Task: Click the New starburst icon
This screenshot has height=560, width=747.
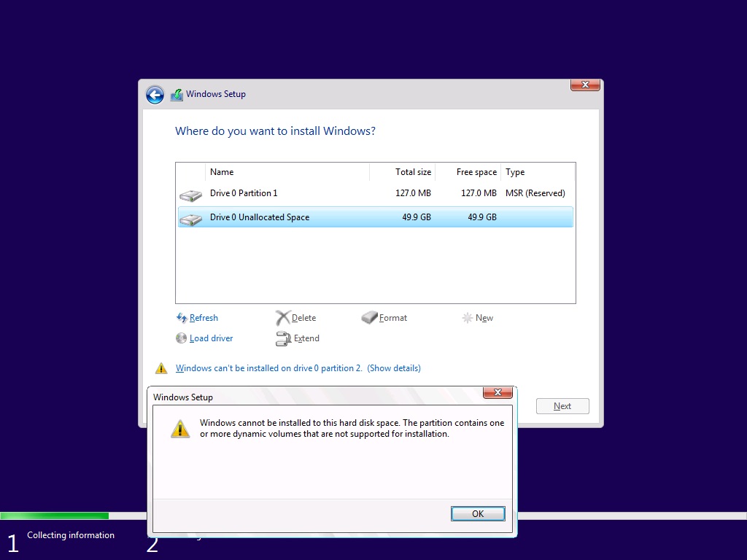Action: tap(467, 318)
